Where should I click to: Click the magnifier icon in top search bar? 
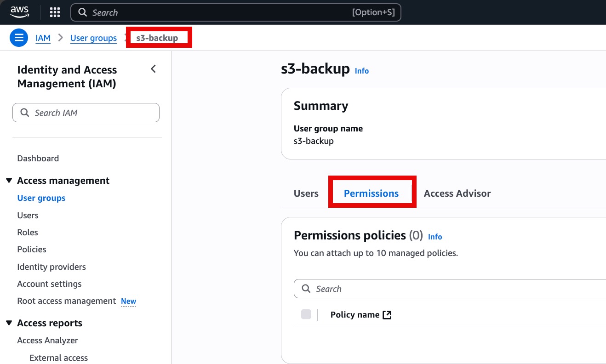point(83,12)
